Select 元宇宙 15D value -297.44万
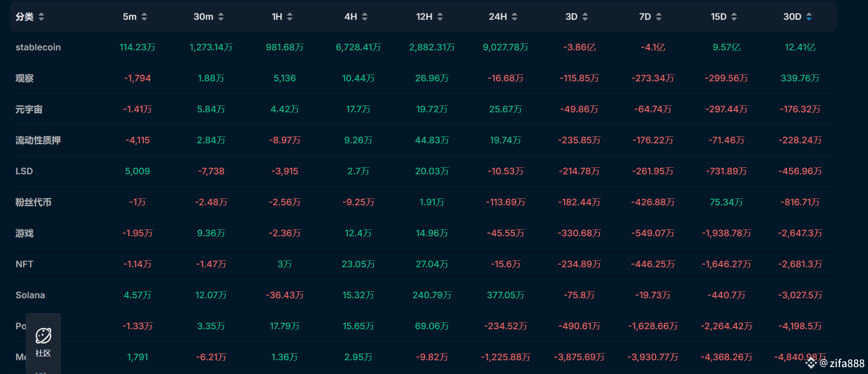 point(726,109)
